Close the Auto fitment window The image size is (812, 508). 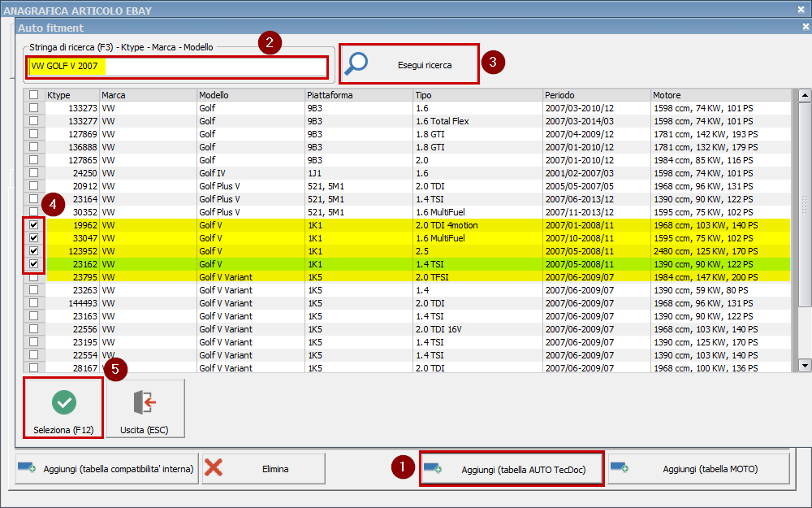pyautogui.click(x=806, y=27)
